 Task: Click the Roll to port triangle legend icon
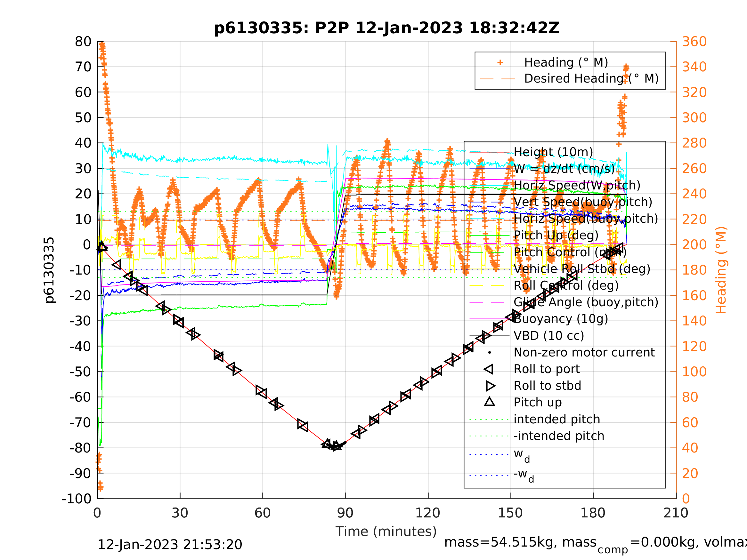coord(488,369)
